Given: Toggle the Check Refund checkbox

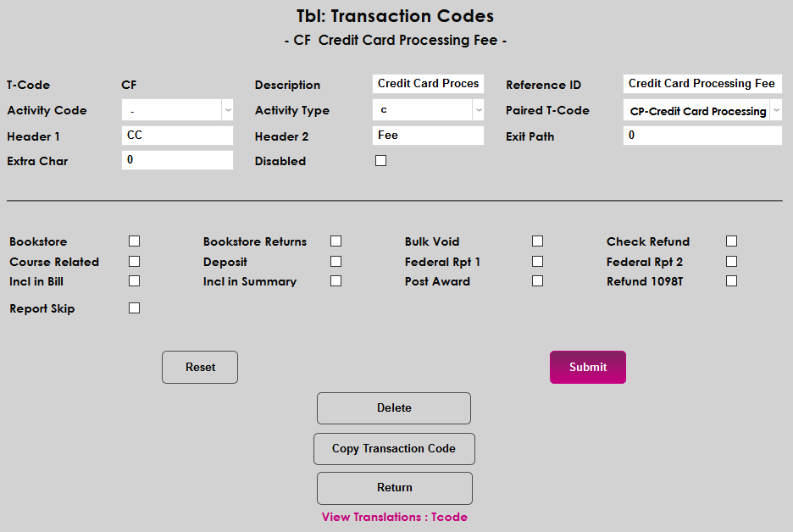Looking at the screenshot, I should click(x=731, y=241).
